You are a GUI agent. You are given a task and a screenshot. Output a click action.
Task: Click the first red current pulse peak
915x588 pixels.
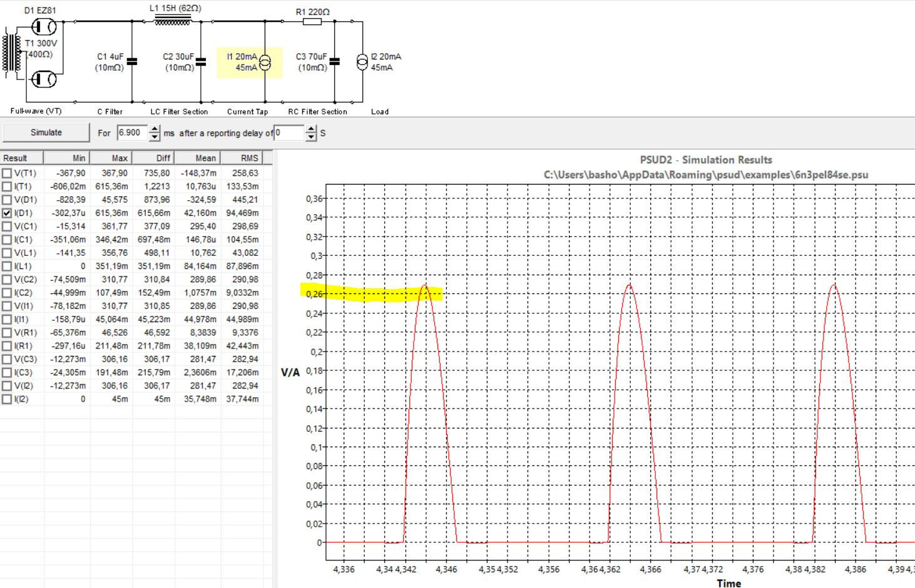point(426,286)
